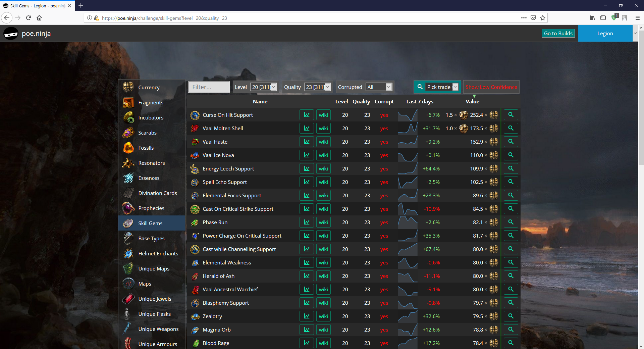Click Cast while Channelling Support name
The image size is (644, 349).
click(239, 249)
